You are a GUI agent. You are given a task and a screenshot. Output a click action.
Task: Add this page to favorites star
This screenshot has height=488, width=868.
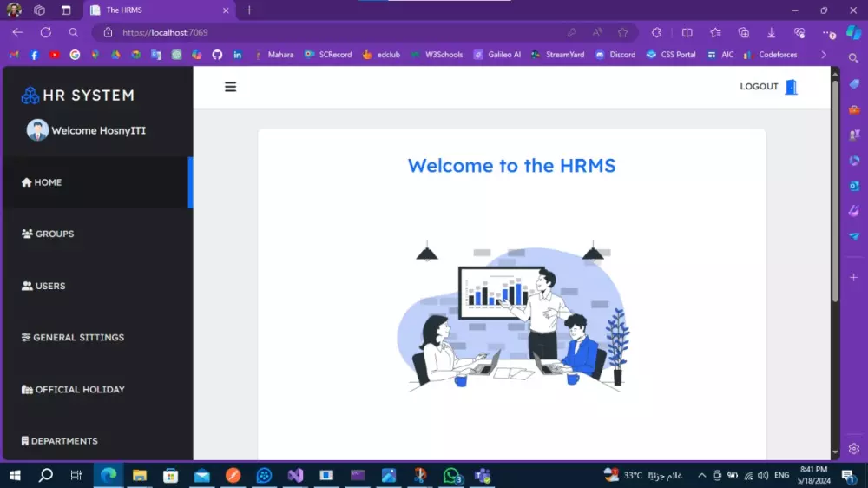point(622,33)
